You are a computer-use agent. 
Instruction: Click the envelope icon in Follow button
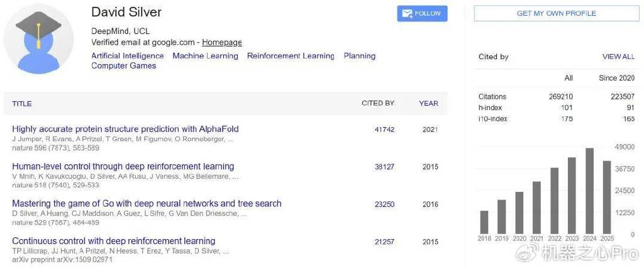point(407,14)
